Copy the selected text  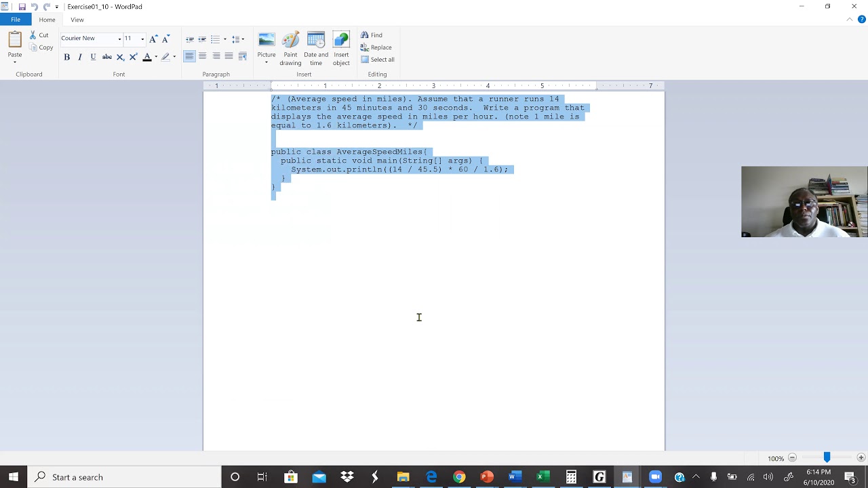(41, 47)
